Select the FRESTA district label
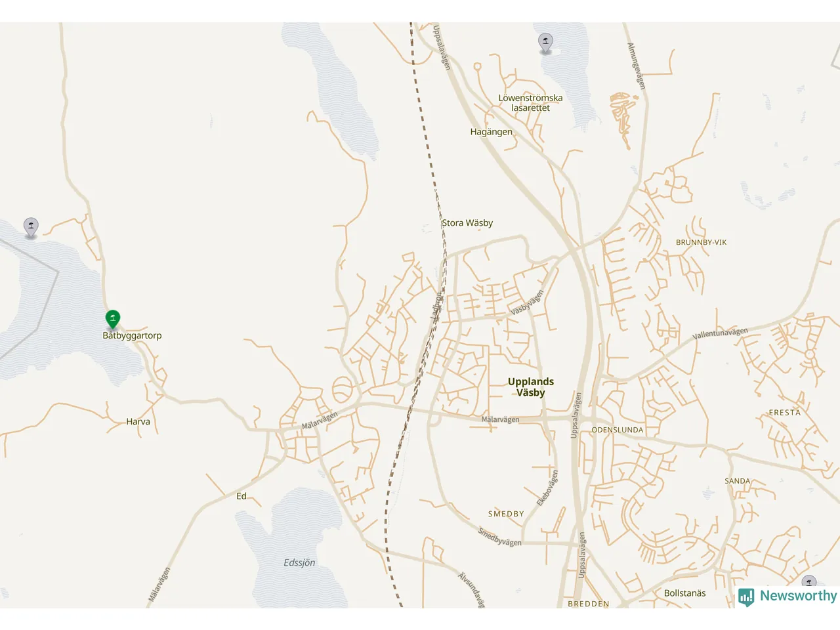This screenshot has width=840, height=630. 785,413
